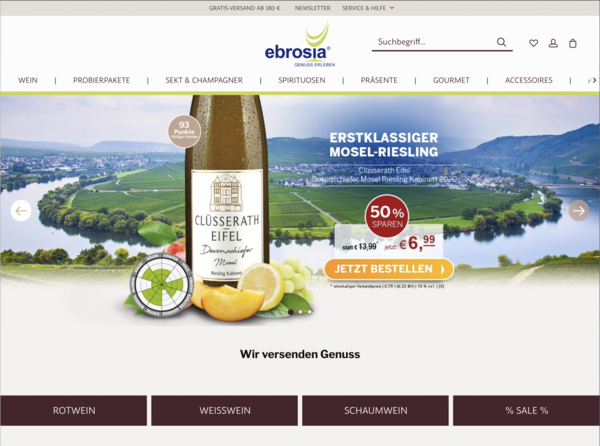The height and width of the screenshot is (446, 600).
Task: Select the third carousel dot indicator
Action: click(310, 312)
